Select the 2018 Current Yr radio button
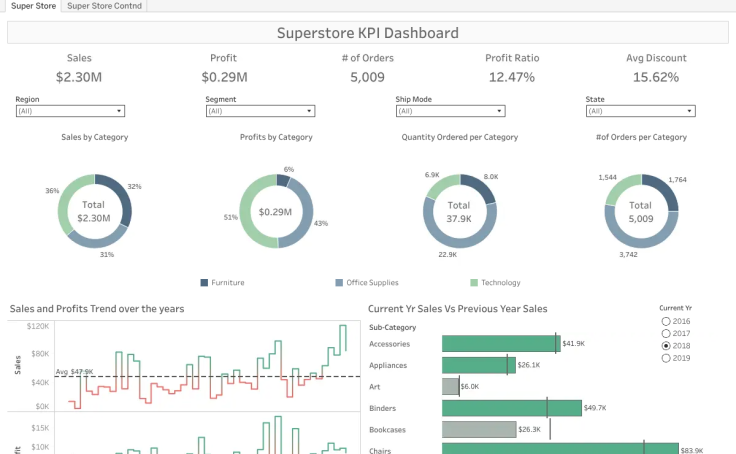 (x=666, y=346)
